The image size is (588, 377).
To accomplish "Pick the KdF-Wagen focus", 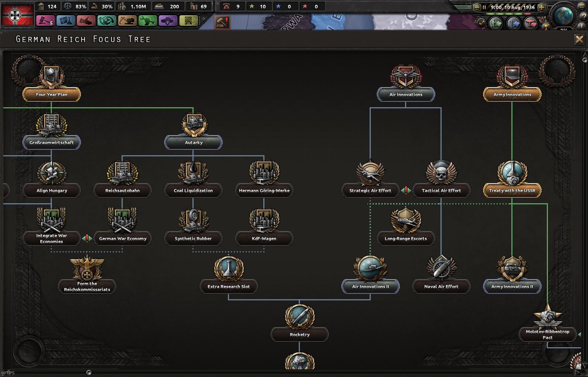I will (x=264, y=239).
